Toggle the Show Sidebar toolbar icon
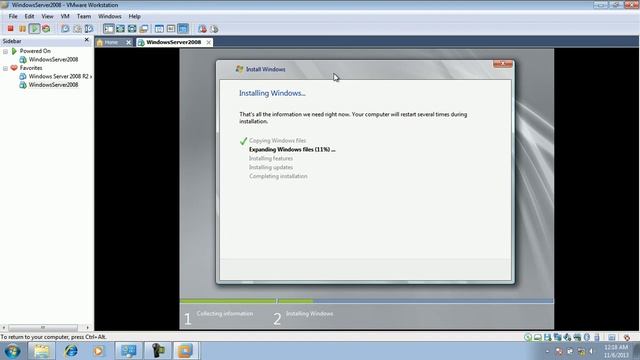 [x=109, y=29]
